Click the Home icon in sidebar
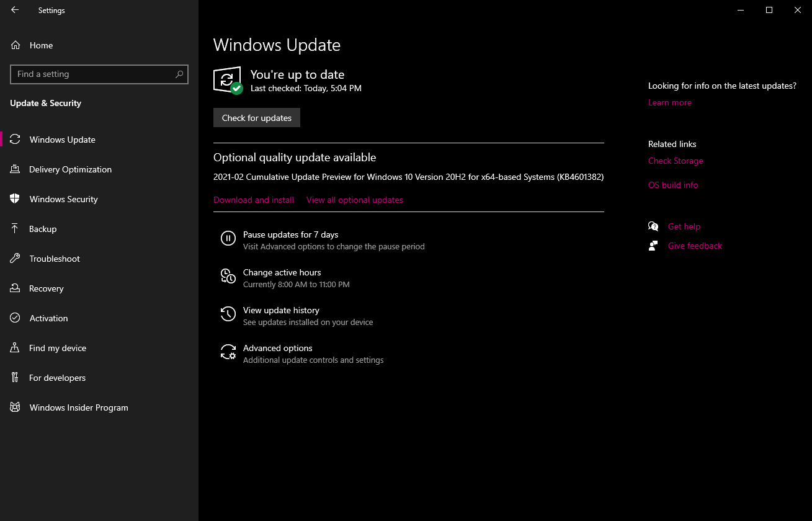This screenshot has height=521, width=812. coord(16,45)
